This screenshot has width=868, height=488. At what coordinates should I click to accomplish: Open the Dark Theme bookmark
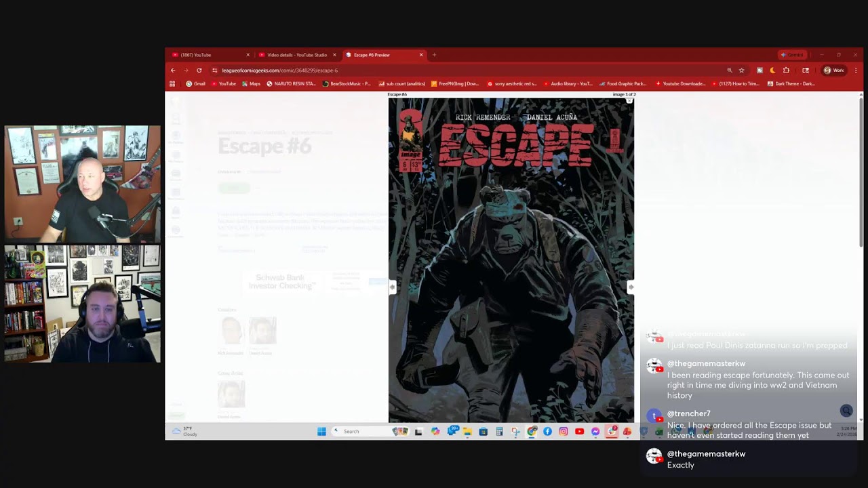coord(791,84)
